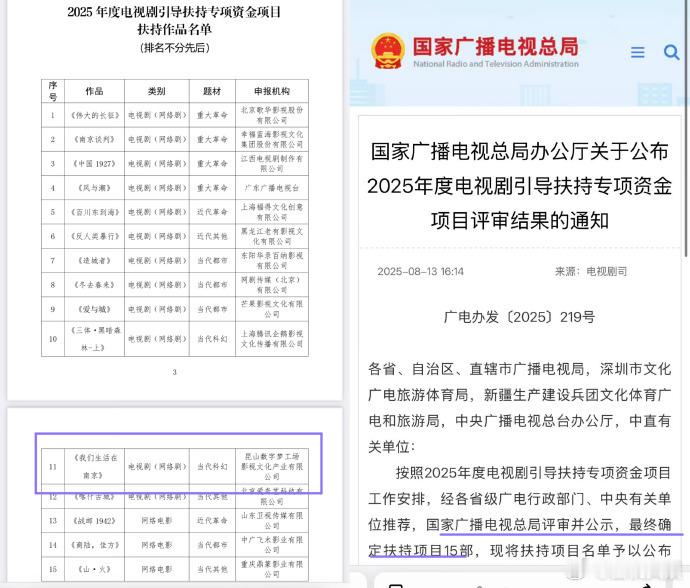The height and width of the screenshot is (588, 690).
Task: Click the article headline 国家广播电视总局办公厅关于公布
Action: tap(519, 151)
